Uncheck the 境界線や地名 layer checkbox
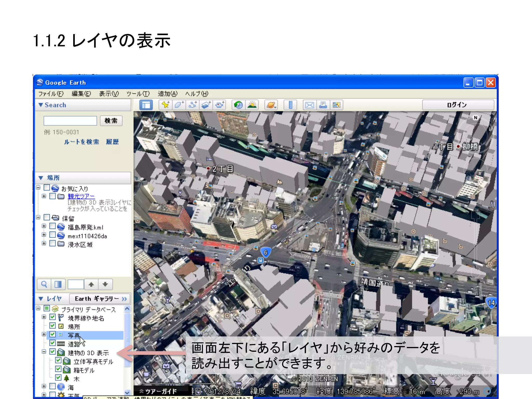Image resolution: width=532 pixels, height=399 pixels. tap(52, 317)
